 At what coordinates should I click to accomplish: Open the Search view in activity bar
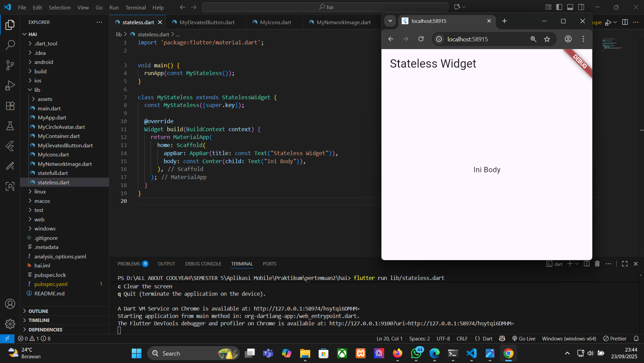coord(10,45)
